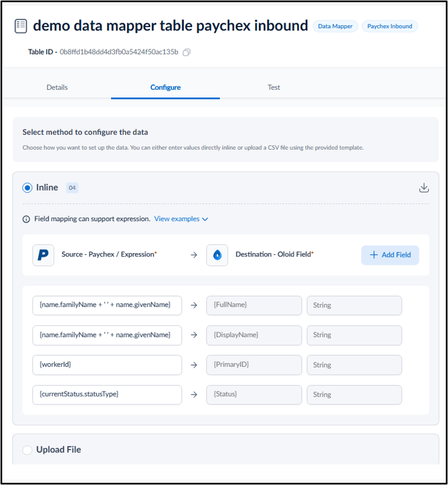This screenshot has width=448, height=485.
Task: Click the 04 count badge beside Inline
Action: [x=73, y=188]
